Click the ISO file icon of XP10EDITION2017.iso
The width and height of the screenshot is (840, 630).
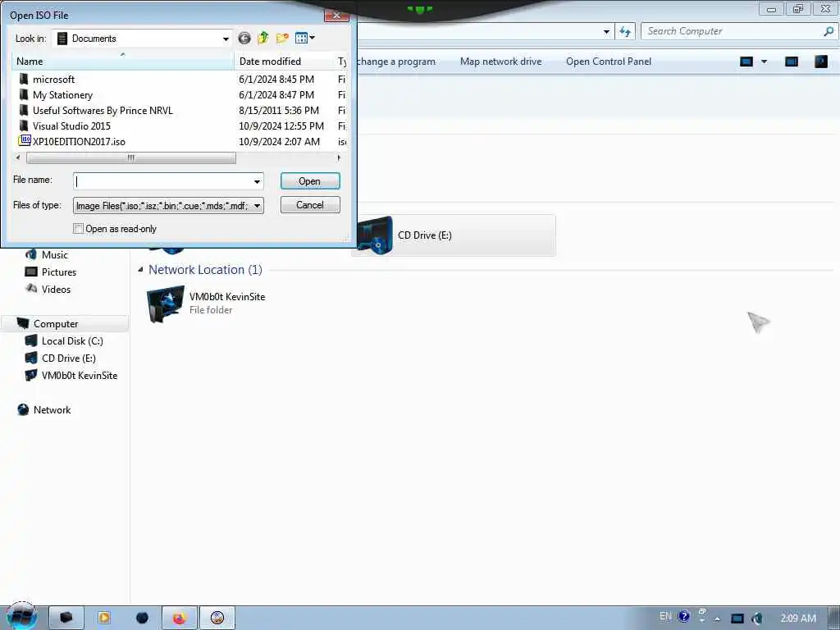pyautogui.click(x=24, y=141)
